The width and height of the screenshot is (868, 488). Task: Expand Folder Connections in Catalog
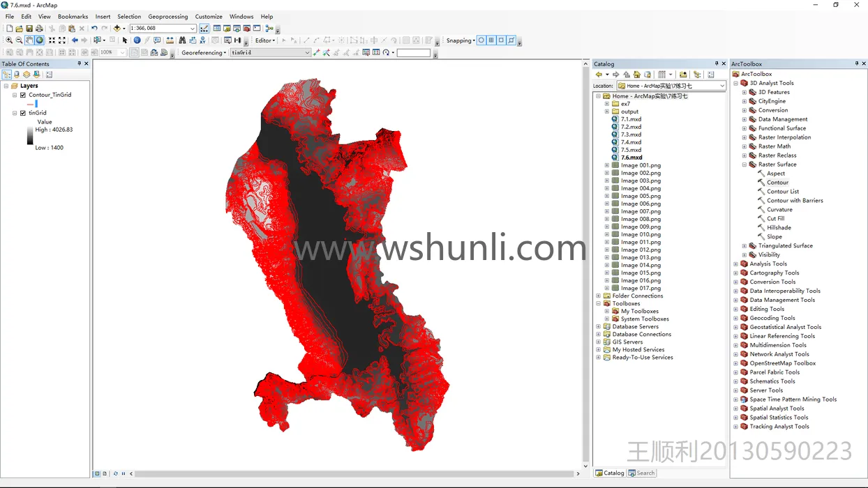pos(598,296)
